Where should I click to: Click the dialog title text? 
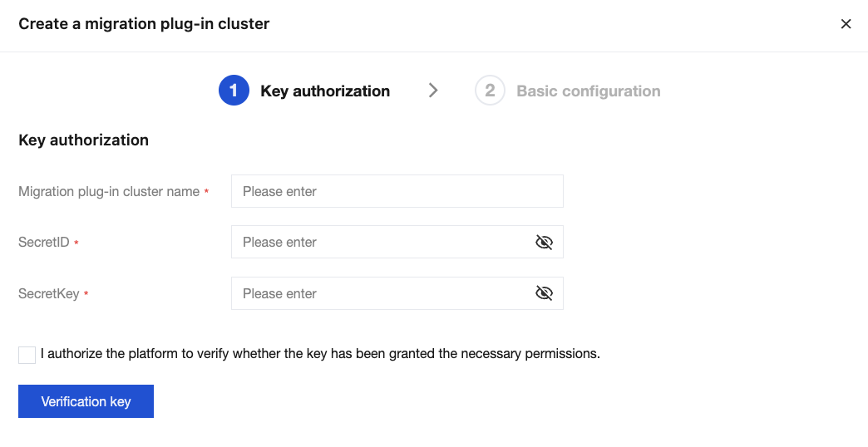tap(144, 24)
